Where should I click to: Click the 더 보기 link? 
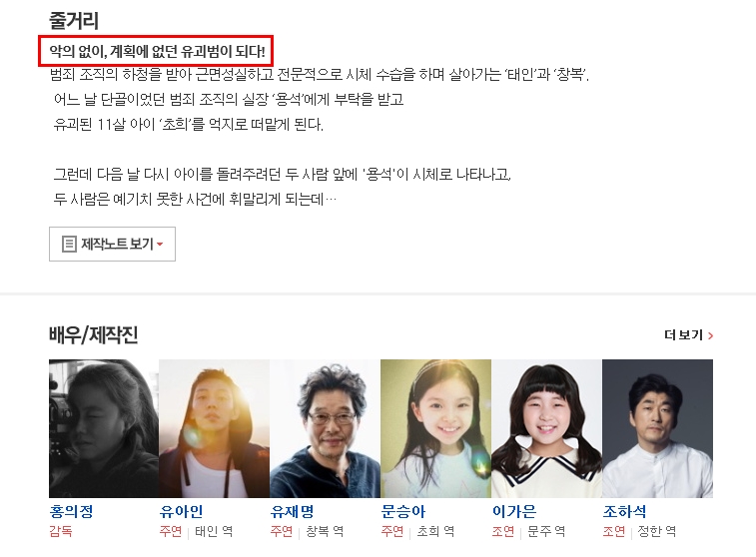pos(688,334)
